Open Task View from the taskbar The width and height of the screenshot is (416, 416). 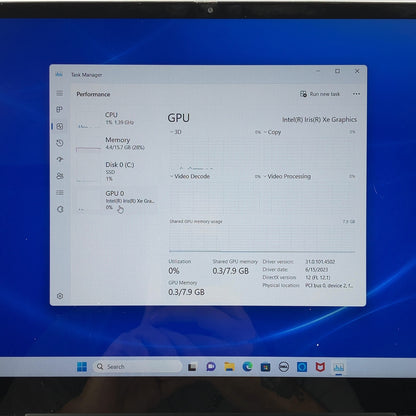[x=192, y=367]
